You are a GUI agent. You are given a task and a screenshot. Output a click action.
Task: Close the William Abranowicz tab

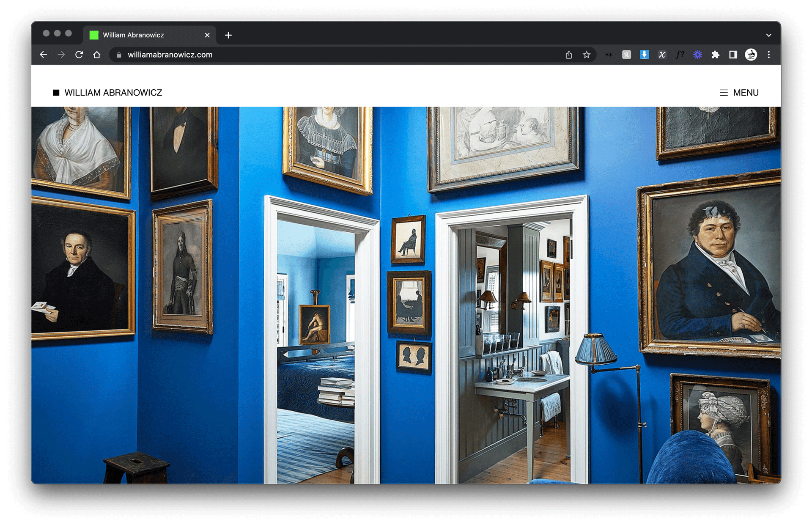click(x=207, y=35)
